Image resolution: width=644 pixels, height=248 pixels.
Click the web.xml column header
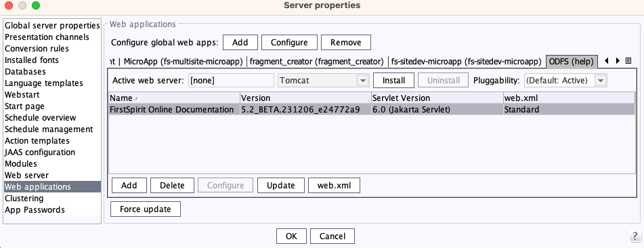(570, 98)
